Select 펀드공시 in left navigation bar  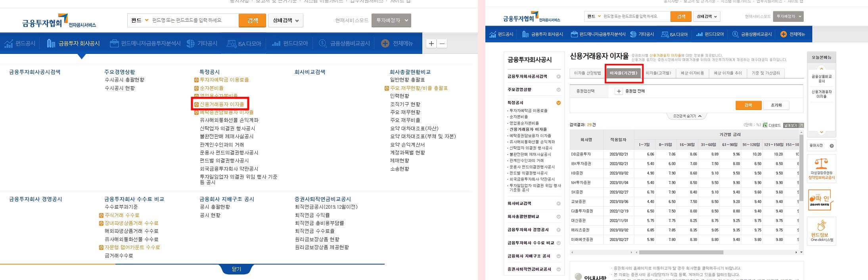(20, 44)
